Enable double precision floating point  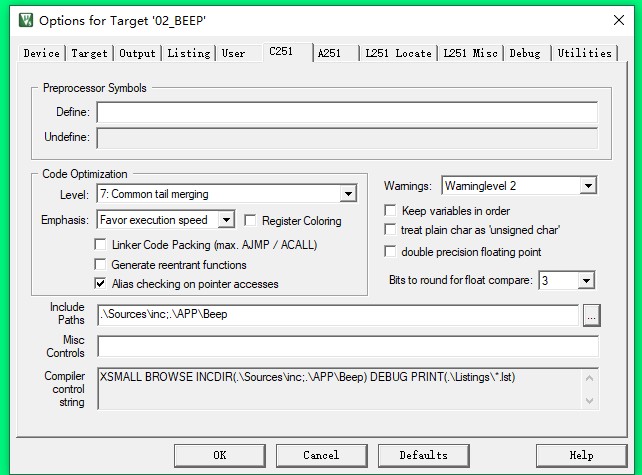point(391,252)
